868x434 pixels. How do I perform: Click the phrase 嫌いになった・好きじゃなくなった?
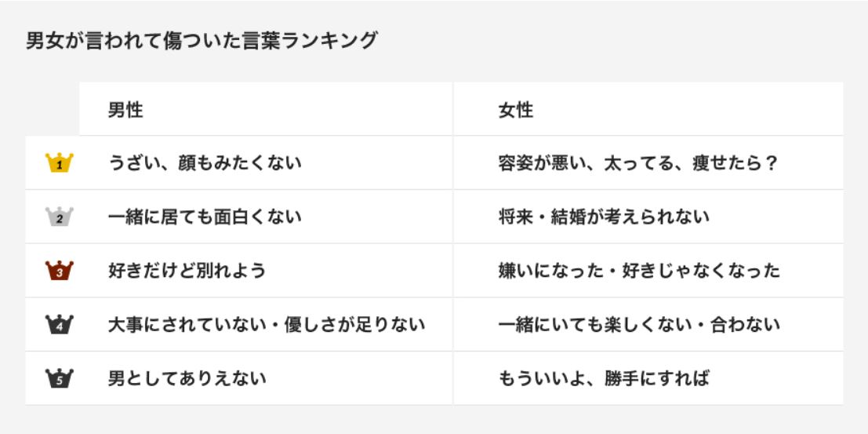639,272
